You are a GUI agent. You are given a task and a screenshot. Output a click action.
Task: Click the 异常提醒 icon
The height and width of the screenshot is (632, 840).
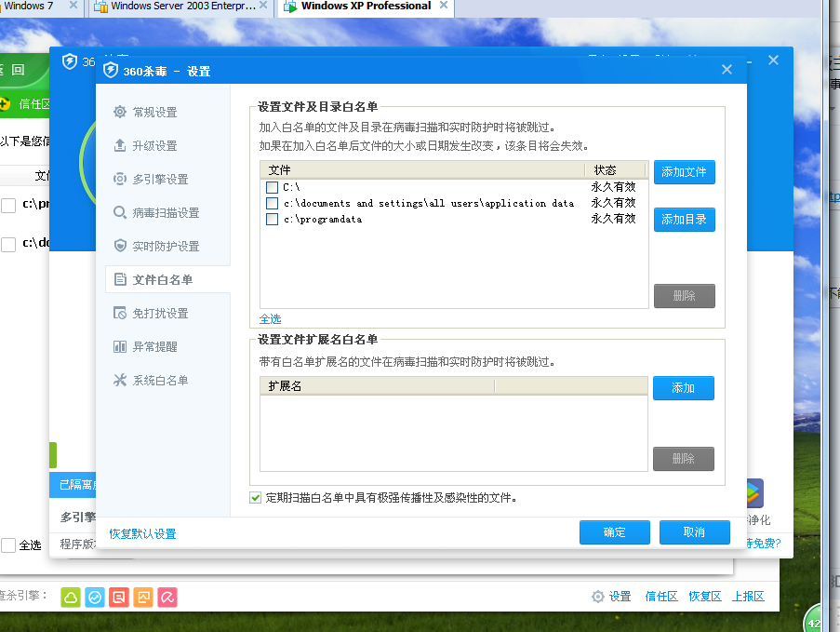(120, 346)
